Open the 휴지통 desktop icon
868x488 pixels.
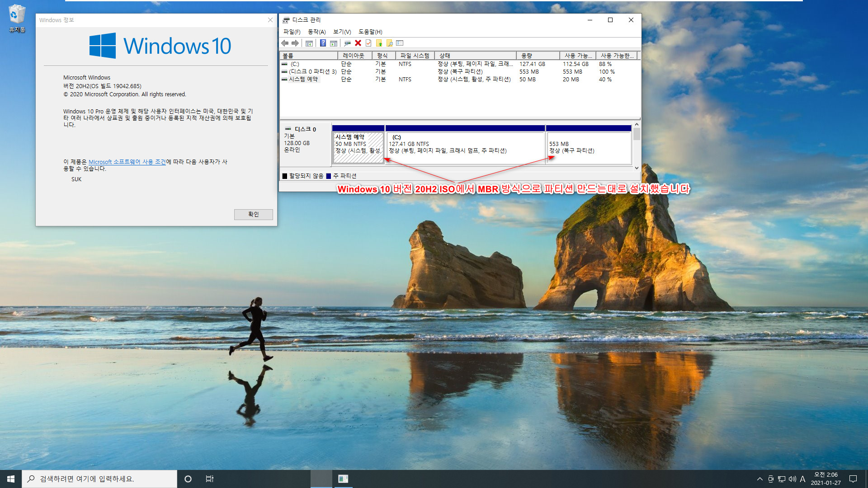17,19
